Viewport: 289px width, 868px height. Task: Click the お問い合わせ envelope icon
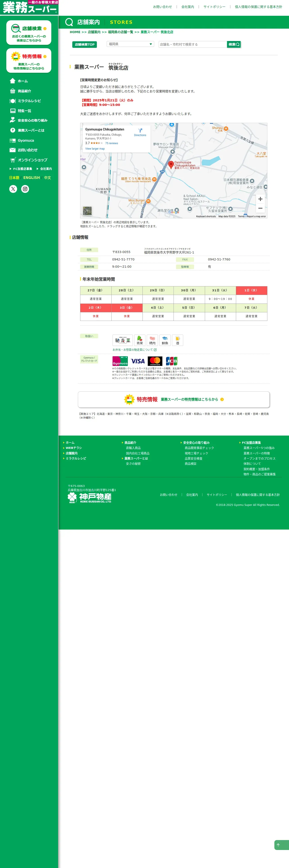[13, 150]
